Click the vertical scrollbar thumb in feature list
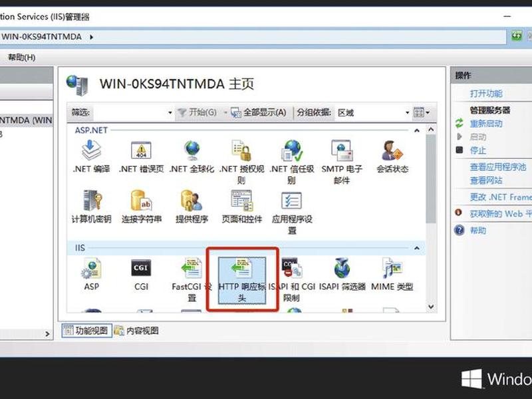Viewport: 532px width, 399px height. tap(431, 179)
